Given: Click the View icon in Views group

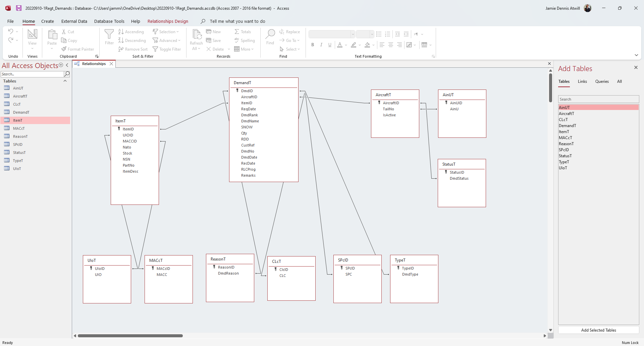Looking at the screenshot, I should pos(32,34).
